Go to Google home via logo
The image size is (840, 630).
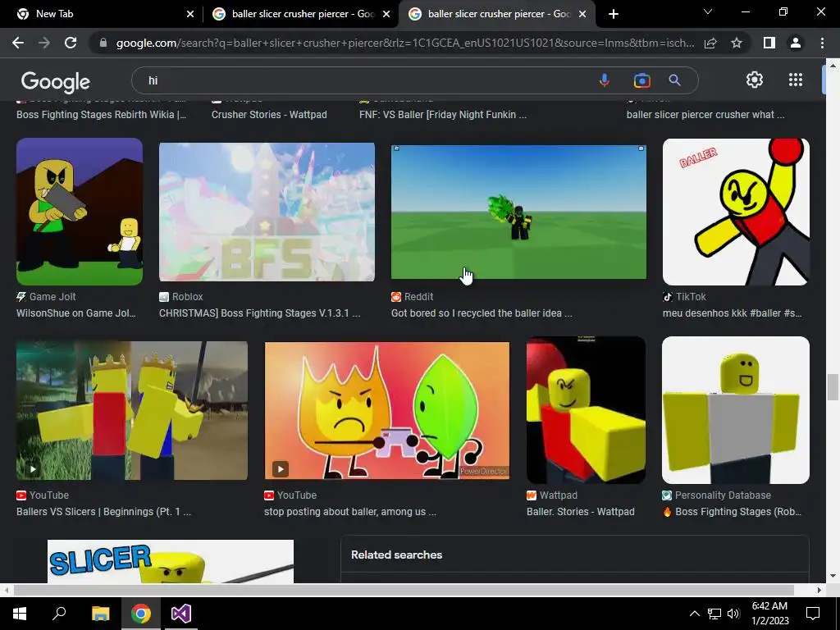(x=56, y=82)
